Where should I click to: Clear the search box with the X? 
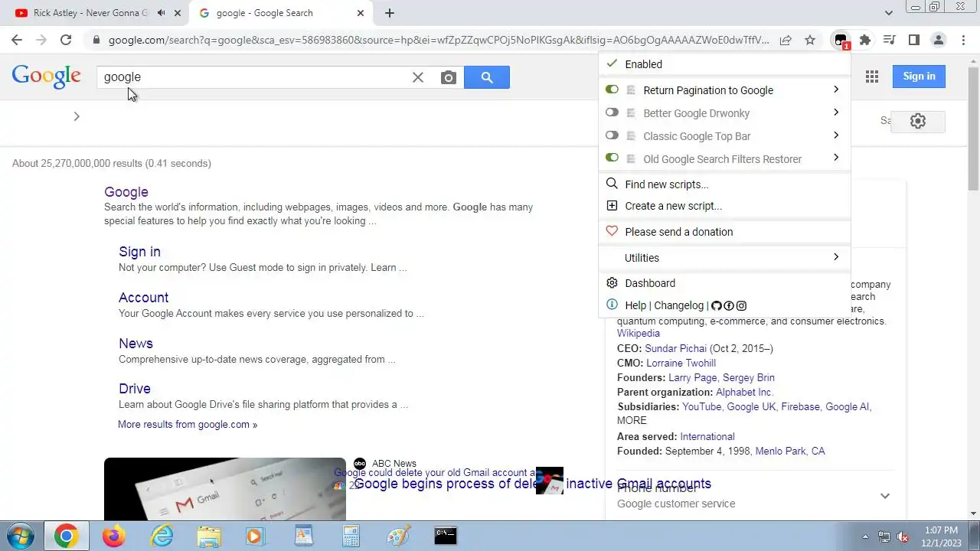(x=418, y=77)
